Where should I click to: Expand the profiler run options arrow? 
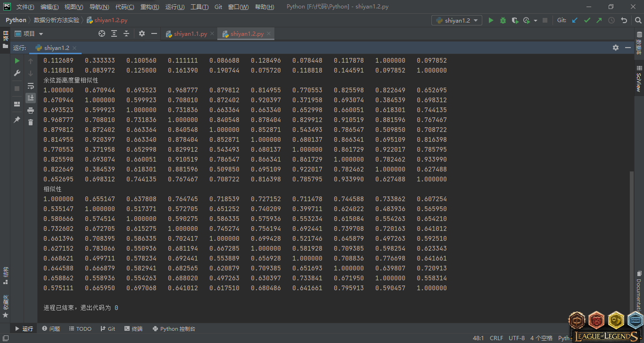[x=536, y=21]
